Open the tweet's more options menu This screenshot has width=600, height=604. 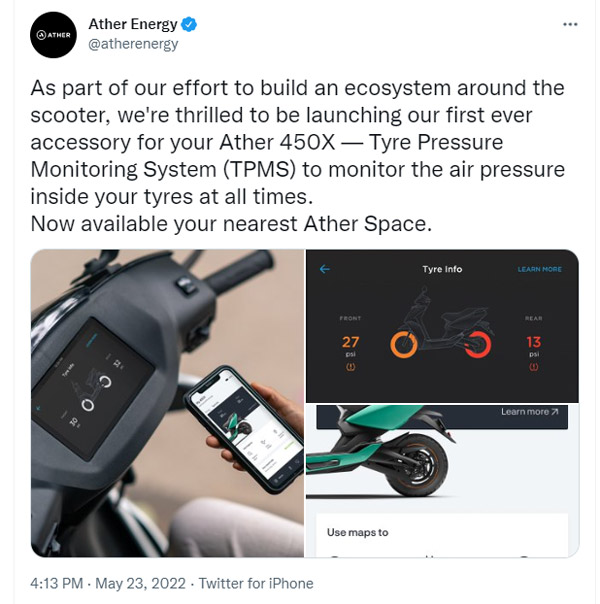[x=570, y=23]
